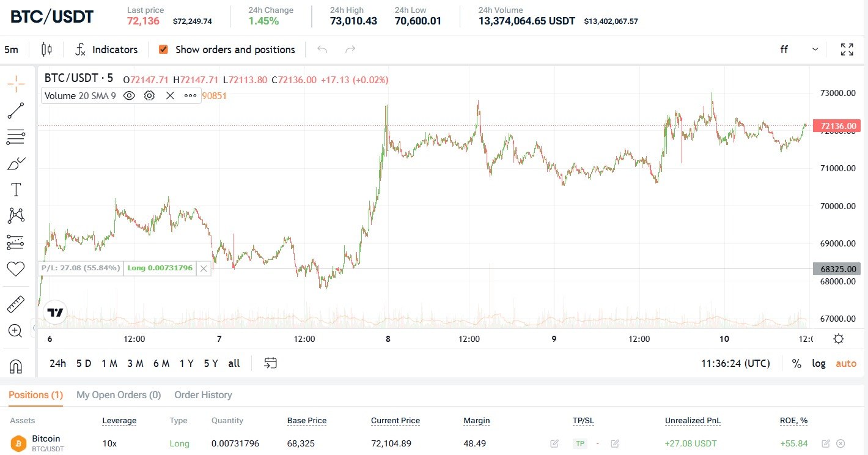Select the Fibonacci retracement tool
The width and height of the screenshot is (868, 455).
coord(16,137)
